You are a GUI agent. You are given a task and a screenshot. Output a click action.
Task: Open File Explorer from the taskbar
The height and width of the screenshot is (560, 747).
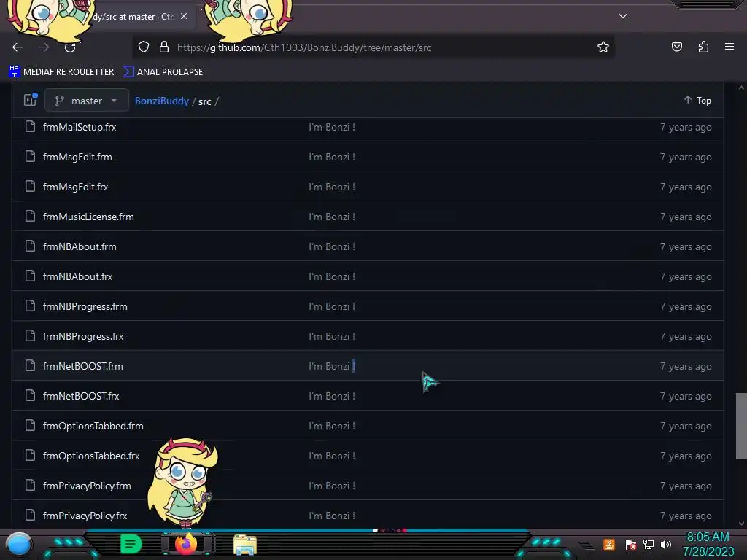(245, 545)
